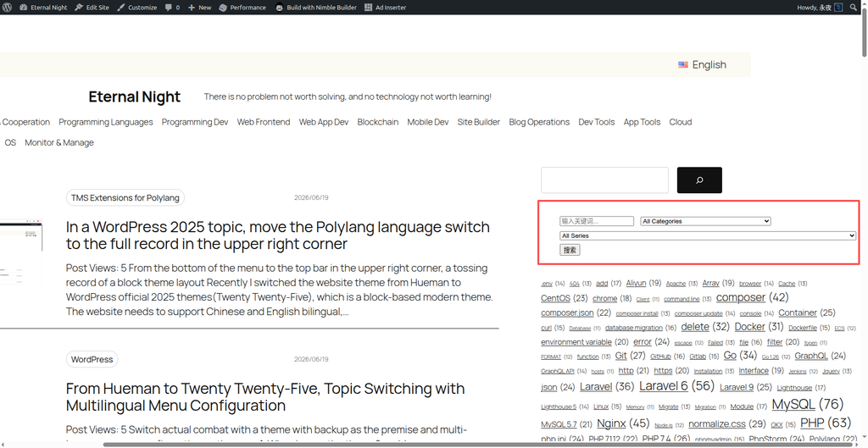Open the Mobile Dev navigation item
868x448 pixels.
pos(428,122)
